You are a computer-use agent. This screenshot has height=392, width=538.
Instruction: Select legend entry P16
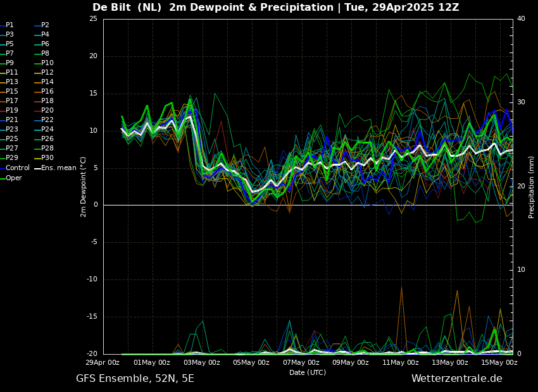[x=44, y=92]
